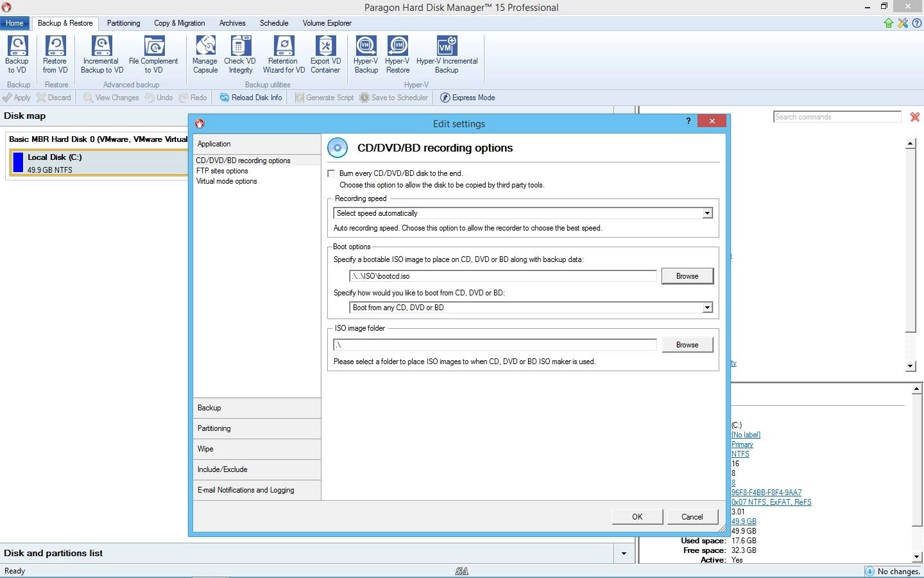Start Hyper-V Backup
The image size is (924, 578).
pyautogui.click(x=366, y=55)
